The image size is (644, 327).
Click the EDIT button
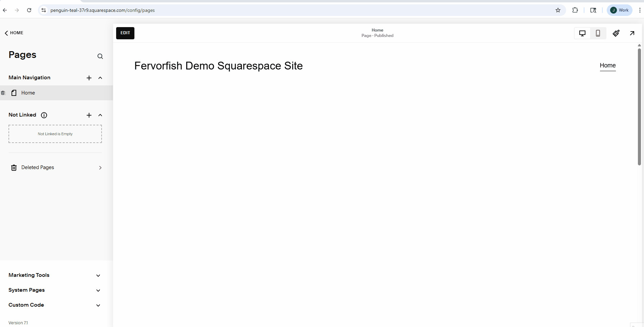point(125,33)
